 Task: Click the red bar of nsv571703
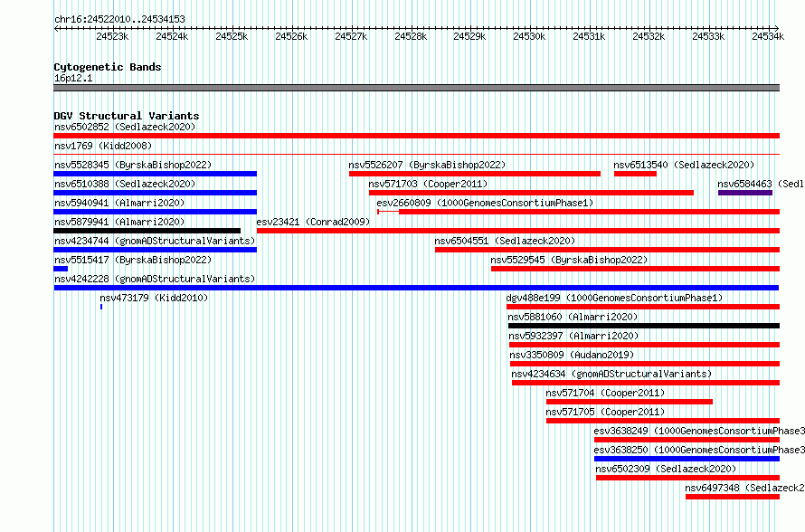click(x=531, y=193)
